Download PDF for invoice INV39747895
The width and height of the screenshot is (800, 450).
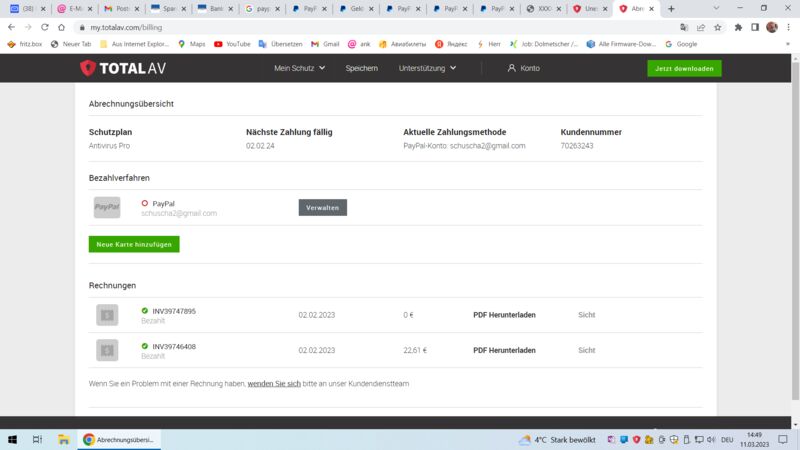pyautogui.click(x=504, y=315)
